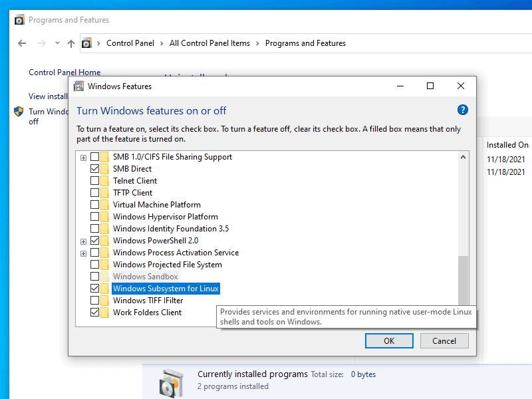This screenshot has height=399, width=532.
Task: Expand the Windows PowerShell 2.0 node
Action: point(84,241)
